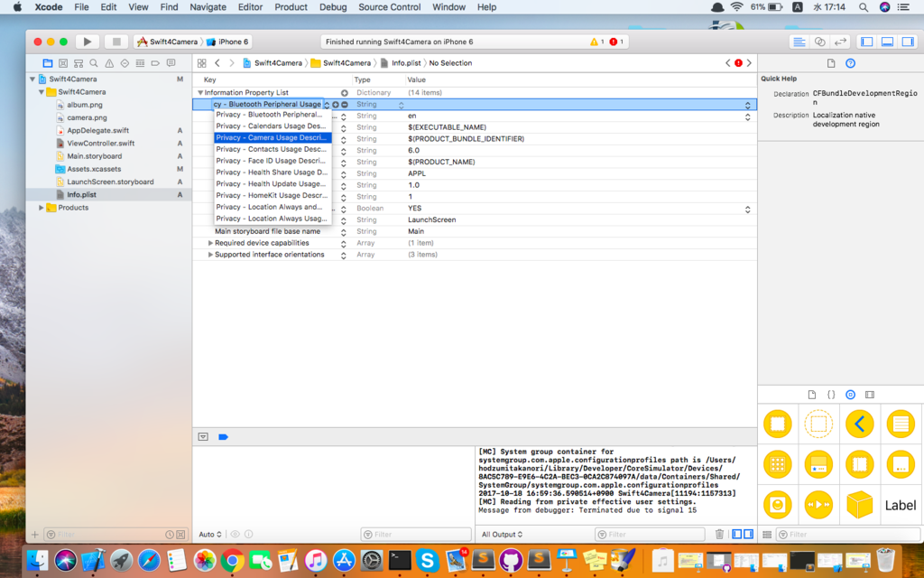Select the Swift4Camera scheme
This screenshot has width=924, height=578.
pyautogui.click(x=167, y=42)
